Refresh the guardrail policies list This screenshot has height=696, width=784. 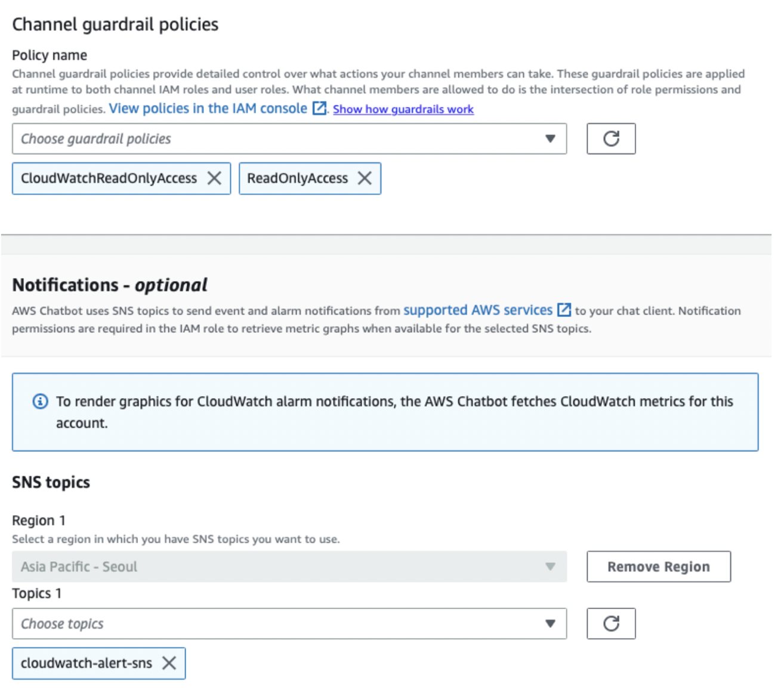click(611, 138)
